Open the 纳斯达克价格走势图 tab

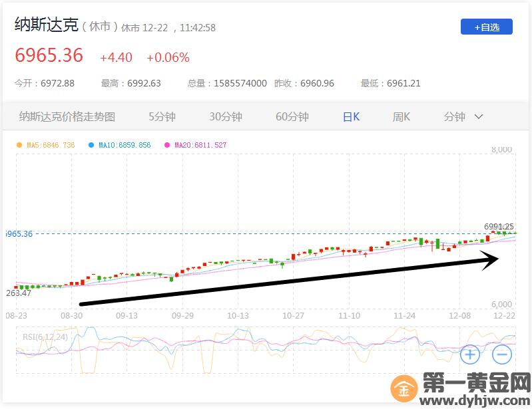coord(67,117)
